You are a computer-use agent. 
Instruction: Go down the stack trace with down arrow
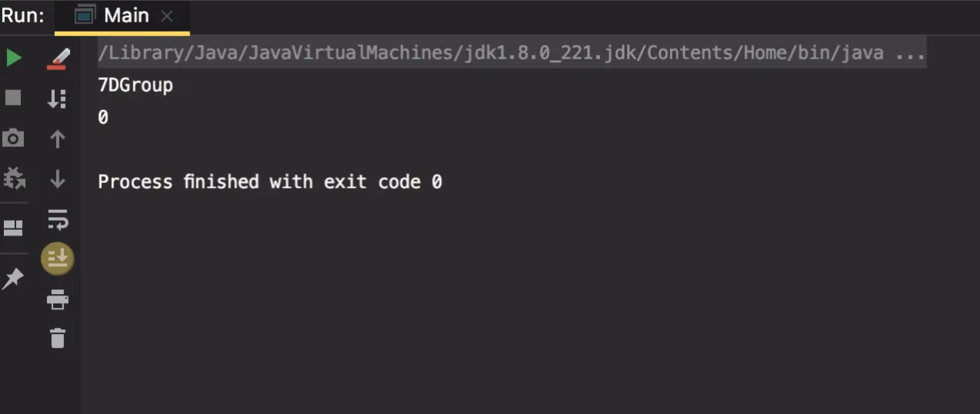pos(58,179)
